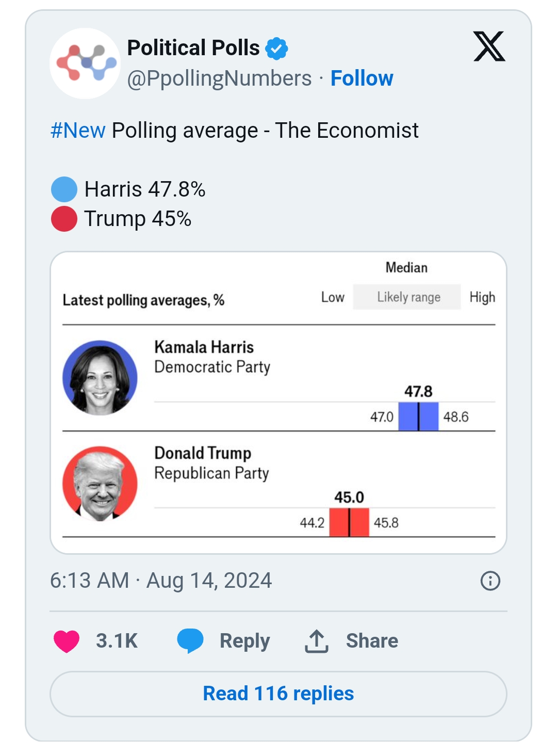Click the red Trump range bar
Screen dimensions: 557x756
(x=349, y=522)
